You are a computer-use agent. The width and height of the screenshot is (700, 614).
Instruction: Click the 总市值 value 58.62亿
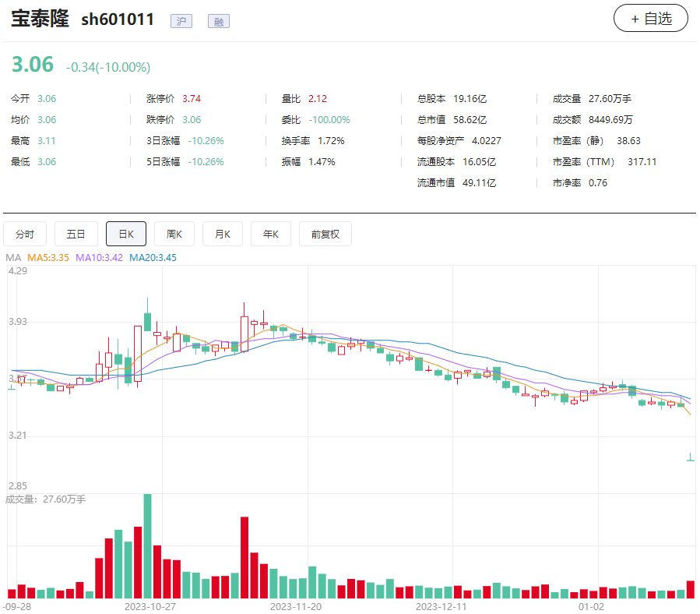pos(470,120)
